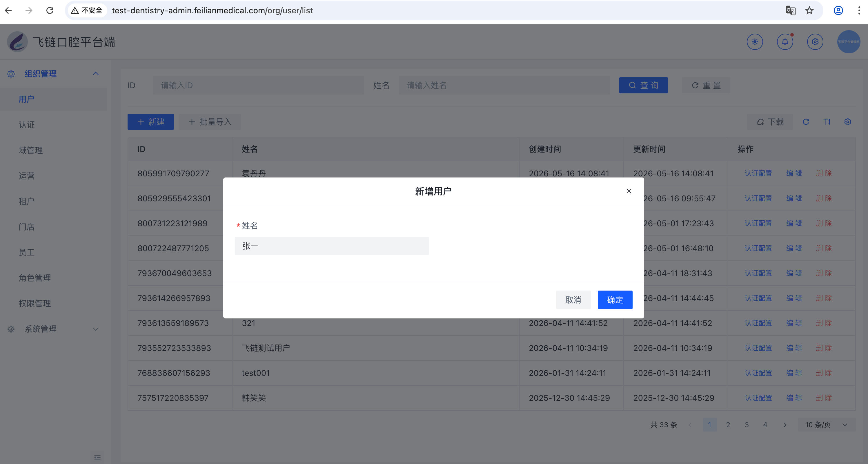868x464 pixels.
Task: Click 认证配置 for user 袁丹丹
Action: 758,173
